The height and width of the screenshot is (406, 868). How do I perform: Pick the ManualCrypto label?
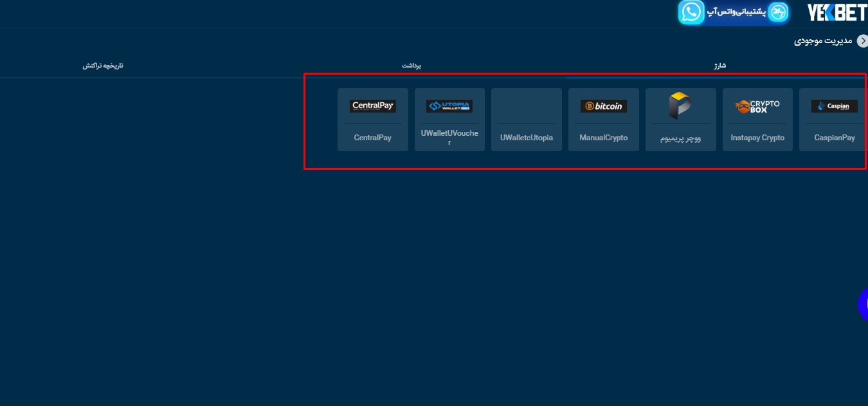coord(604,138)
